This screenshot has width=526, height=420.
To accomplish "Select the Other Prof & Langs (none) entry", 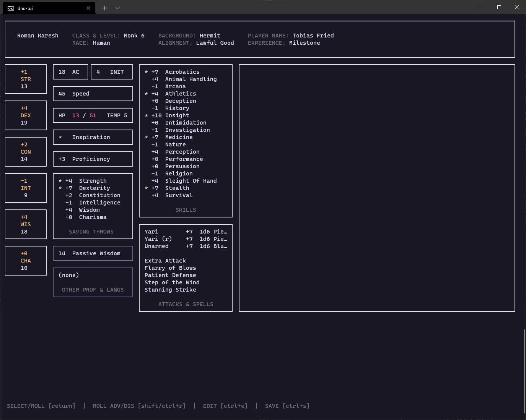I will pyautogui.click(x=69, y=275).
